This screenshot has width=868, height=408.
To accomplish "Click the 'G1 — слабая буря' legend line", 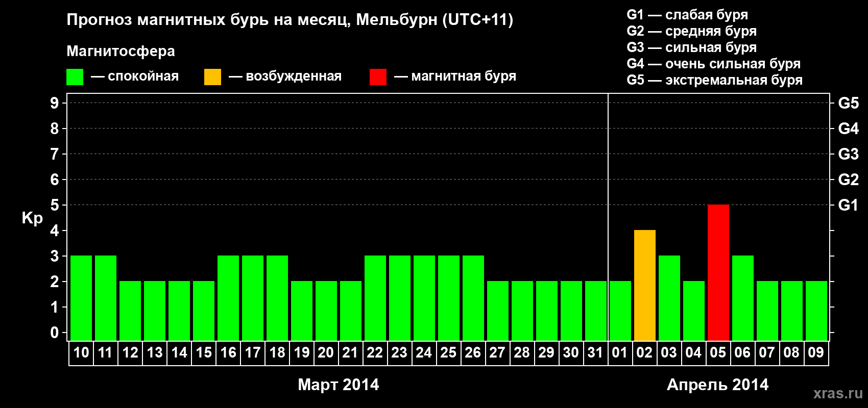I will tap(687, 15).
